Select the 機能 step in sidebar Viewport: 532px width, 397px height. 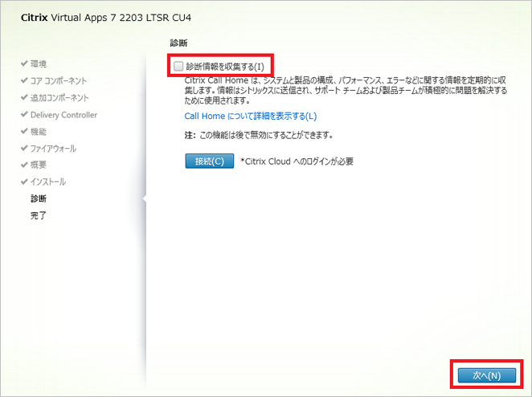39,132
